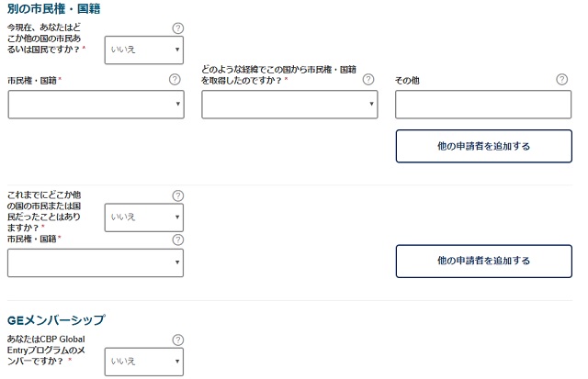Screen dimensions: 588x379
Task: Click the その他 field label text
Action: pyautogui.click(x=407, y=81)
